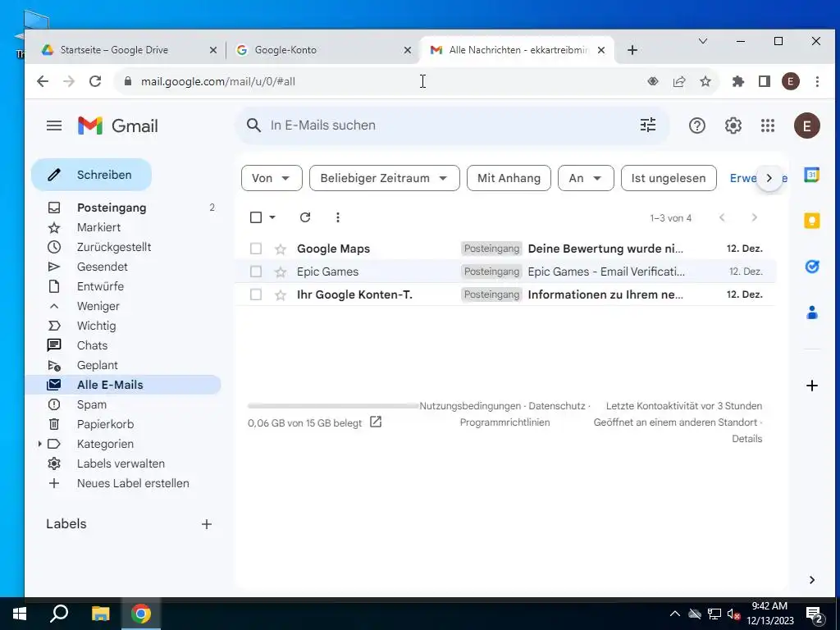Expand the Kategorien section
840x630 pixels.
(x=39, y=444)
